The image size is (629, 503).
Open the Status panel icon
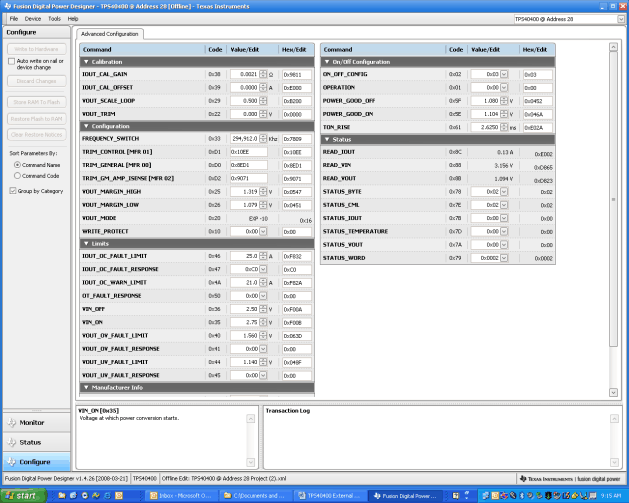point(12,442)
